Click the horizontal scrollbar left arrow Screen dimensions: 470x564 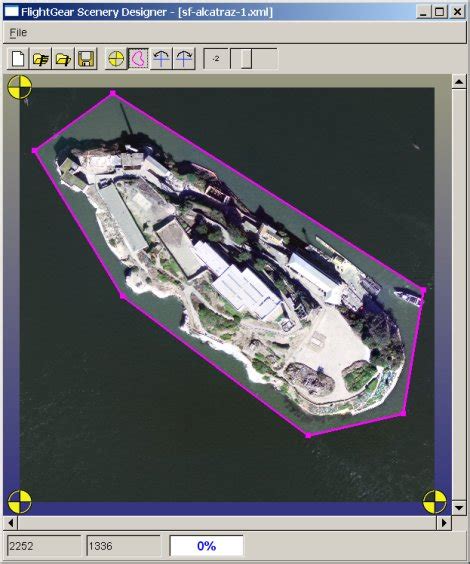(x=11, y=522)
